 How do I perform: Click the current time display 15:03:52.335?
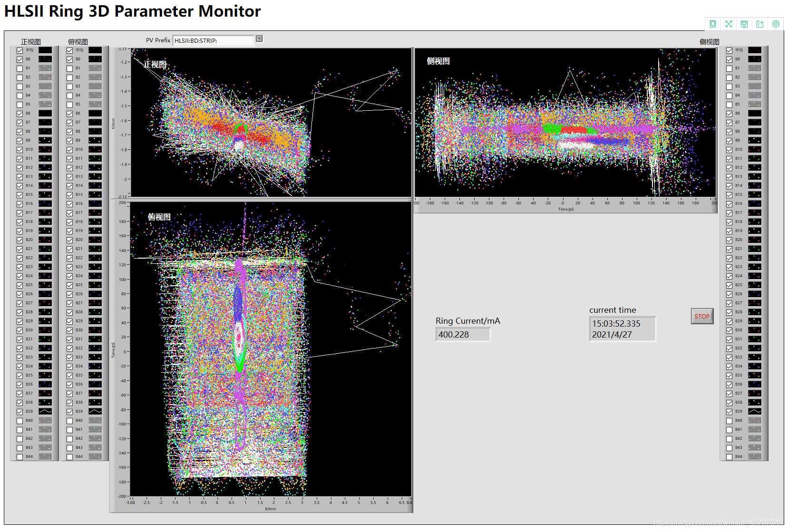622,329
